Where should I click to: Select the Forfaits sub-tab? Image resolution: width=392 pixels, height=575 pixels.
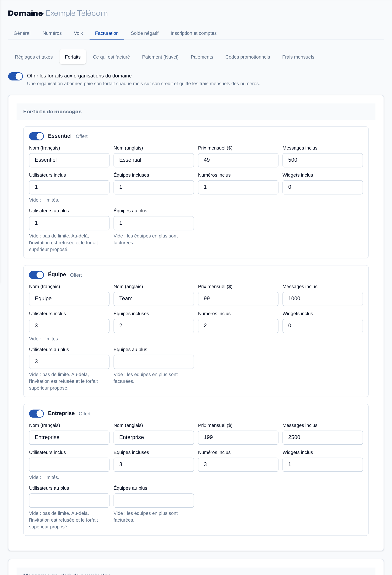73,57
